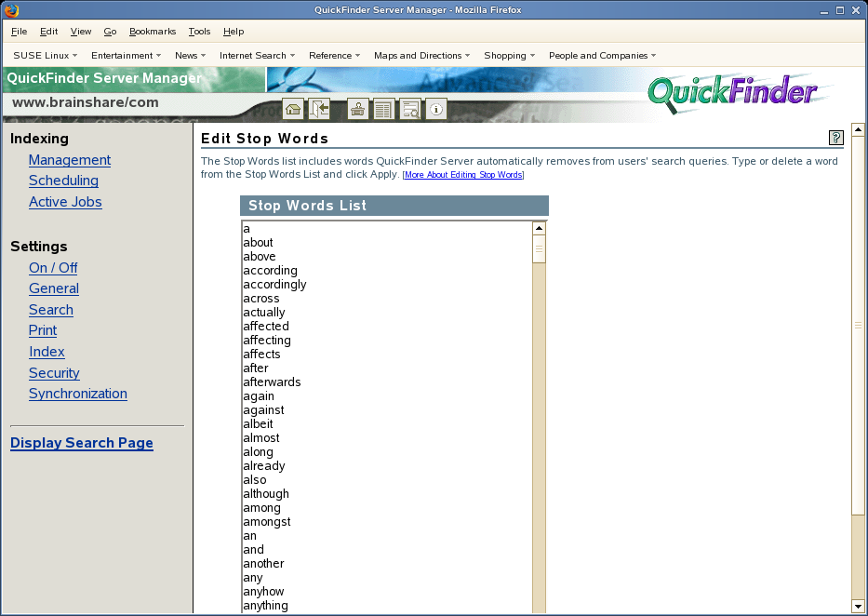Click the word 'afterwards' in the list
Screen dimensions: 868x616
272,382
